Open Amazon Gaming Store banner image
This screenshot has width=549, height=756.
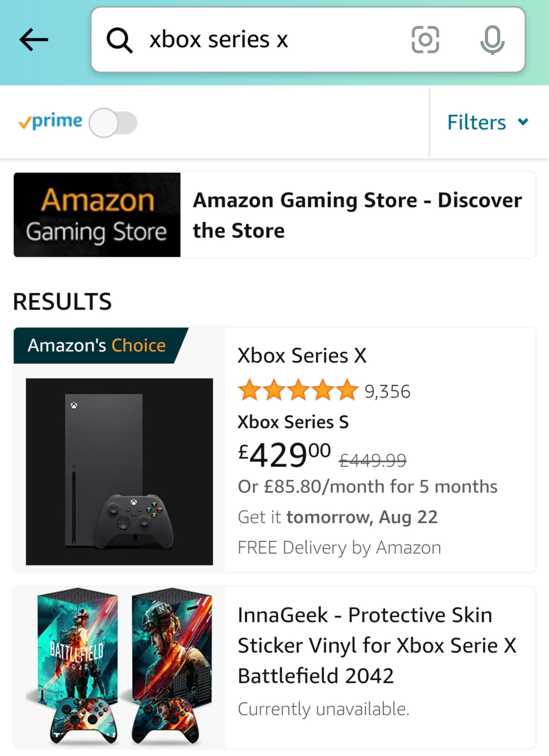97,215
